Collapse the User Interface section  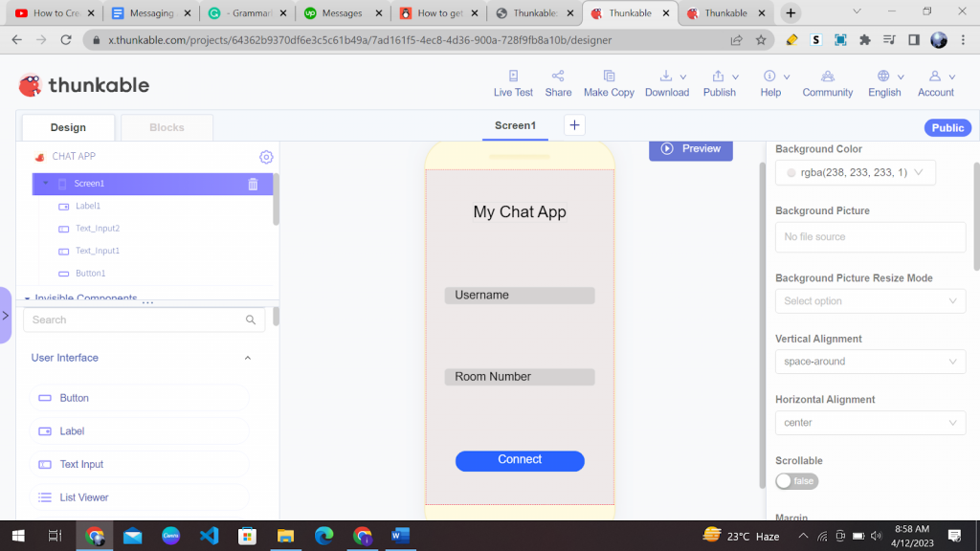click(248, 358)
